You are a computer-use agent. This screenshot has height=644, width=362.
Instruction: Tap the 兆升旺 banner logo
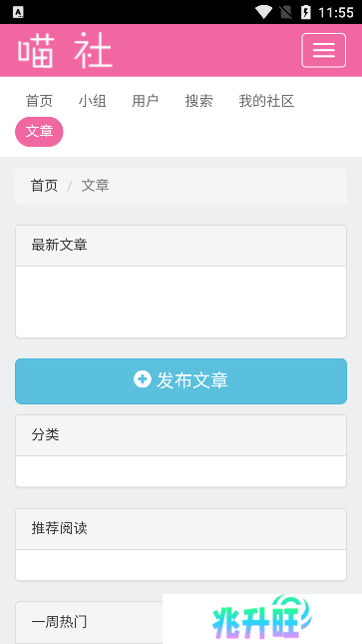[262, 618]
